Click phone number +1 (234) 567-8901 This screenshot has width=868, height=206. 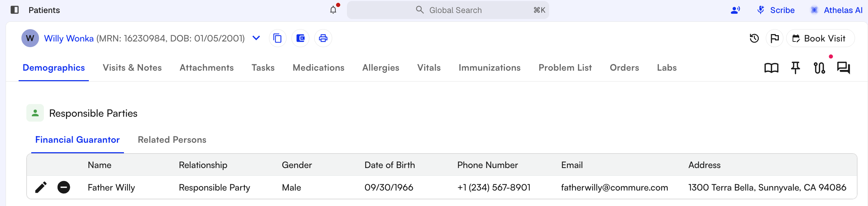click(x=494, y=187)
